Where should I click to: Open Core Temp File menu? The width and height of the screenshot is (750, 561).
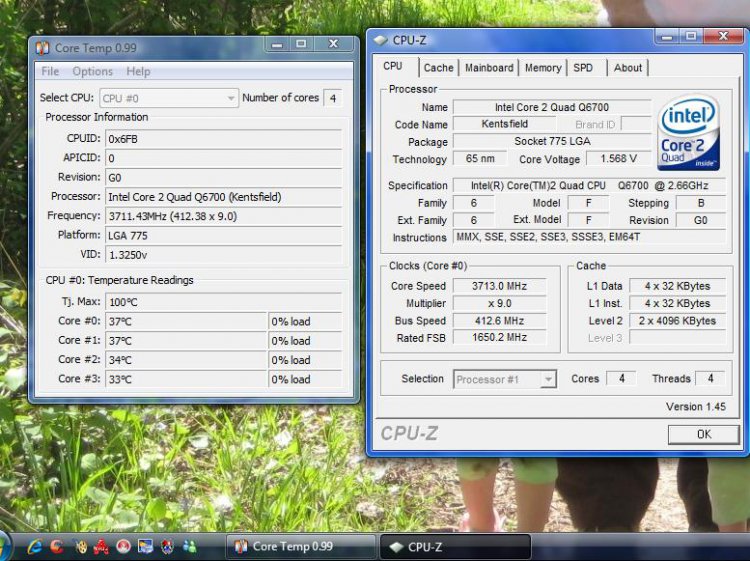tap(50, 71)
